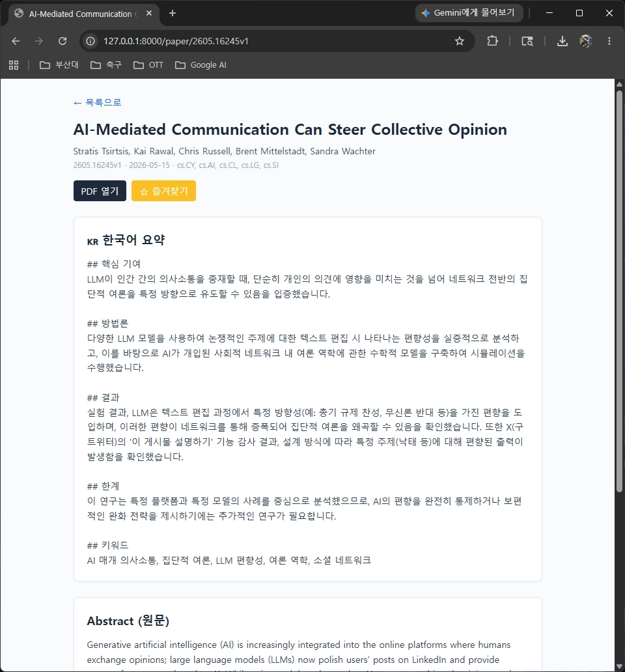This screenshot has height=672, width=625.
Task: Bookmark this page with the star icon
Action: point(460,41)
